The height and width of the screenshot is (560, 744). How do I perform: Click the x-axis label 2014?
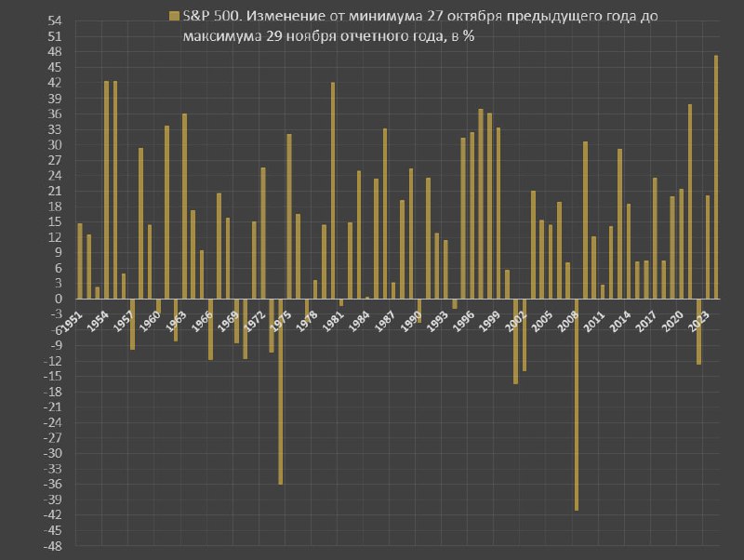click(x=620, y=322)
